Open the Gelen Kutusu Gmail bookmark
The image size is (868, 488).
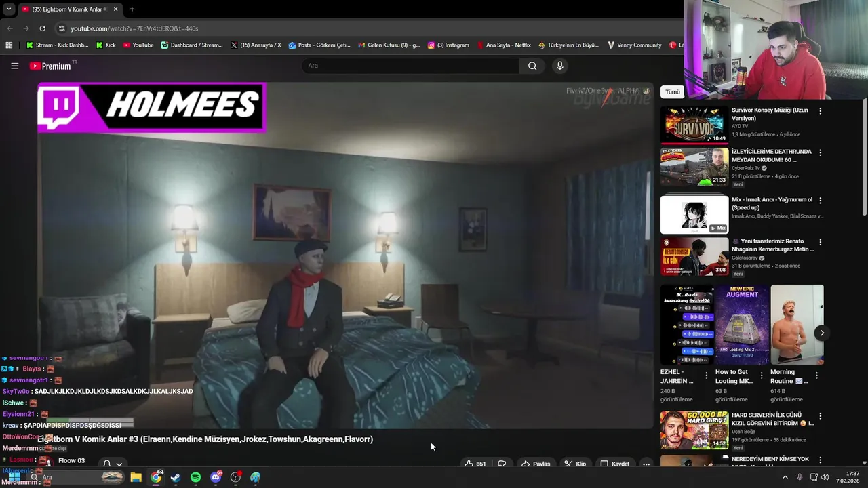(x=389, y=45)
